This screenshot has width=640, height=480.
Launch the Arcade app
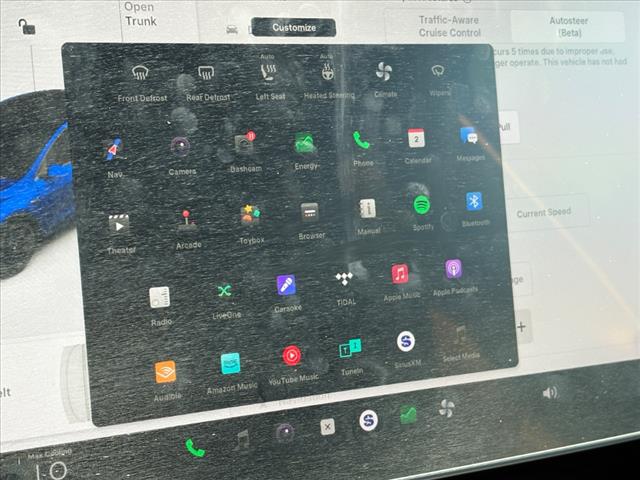coord(188,229)
